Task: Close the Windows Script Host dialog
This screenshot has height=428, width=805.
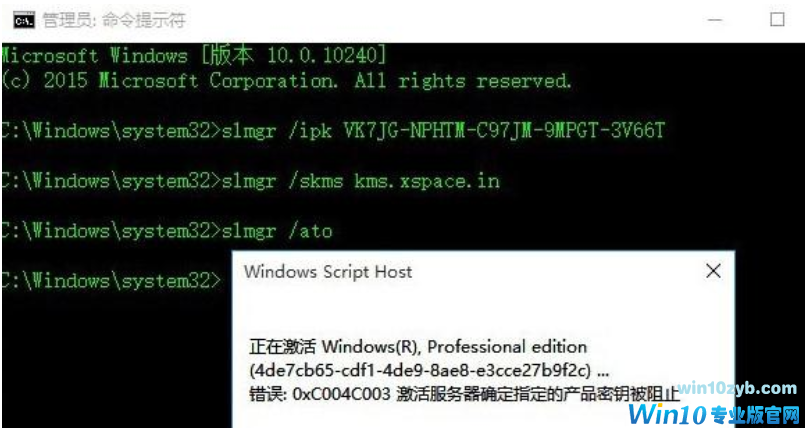Action: click(x=713, y=271)
